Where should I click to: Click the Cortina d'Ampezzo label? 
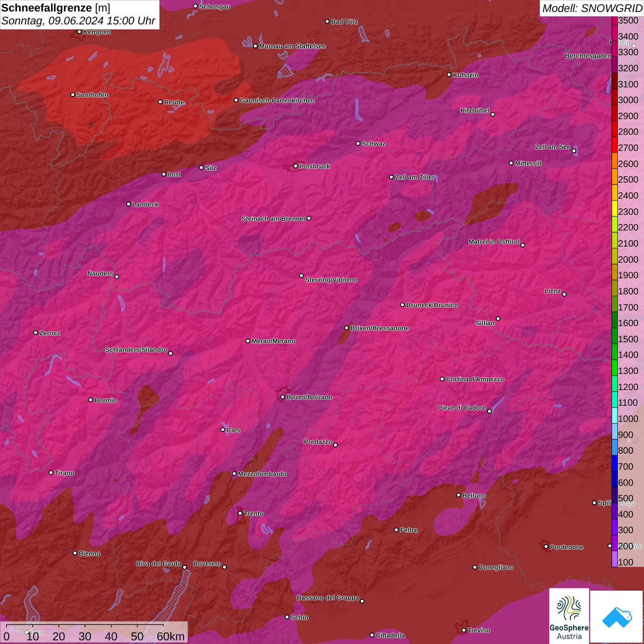[x=475, y=379]
